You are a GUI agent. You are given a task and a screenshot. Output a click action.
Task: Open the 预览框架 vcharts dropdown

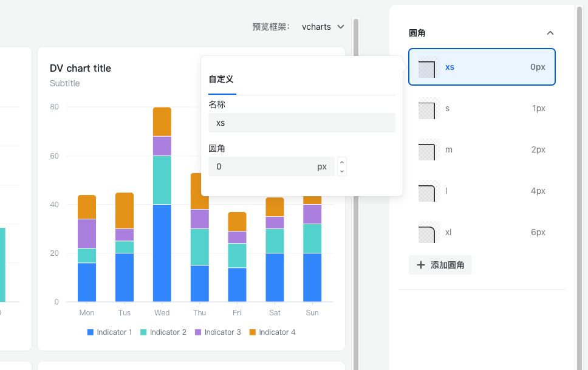pyautogui.click(x=323, y=27)
